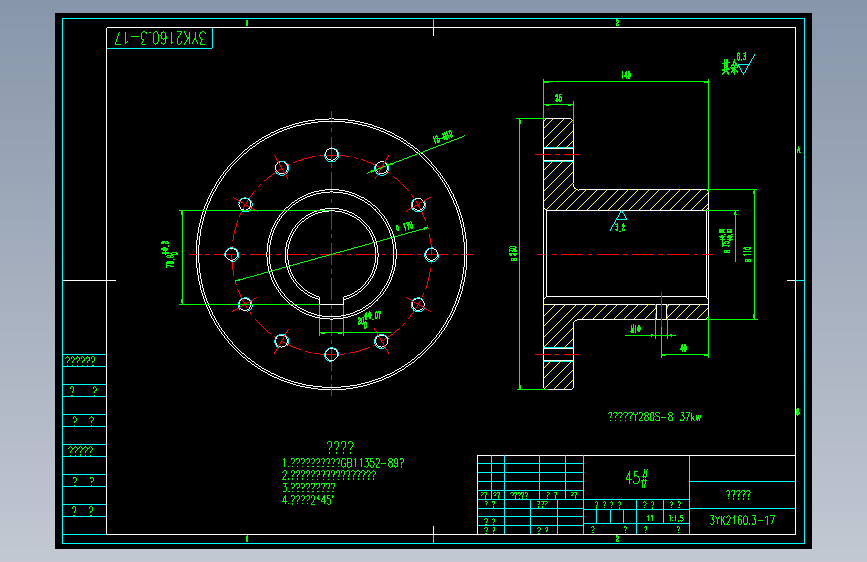Viewport: 867px width, 562px height.
Task: Select the ø110 hub diameter dimension
Action: (748, 254)
